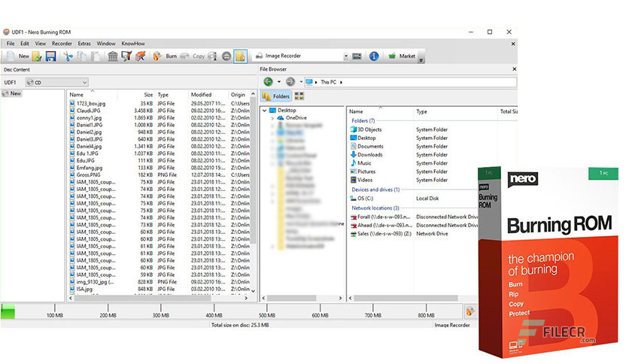The width and height of the screenshot is (629, 364).
Task: Click the disc capacity bar at 400 MB
Action: (214, 309)
